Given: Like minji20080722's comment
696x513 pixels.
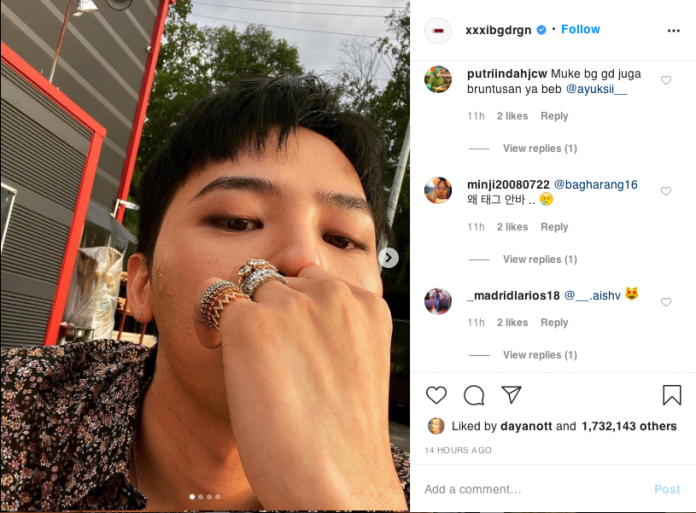Looking at the screenshot, I should pos(665,191).
